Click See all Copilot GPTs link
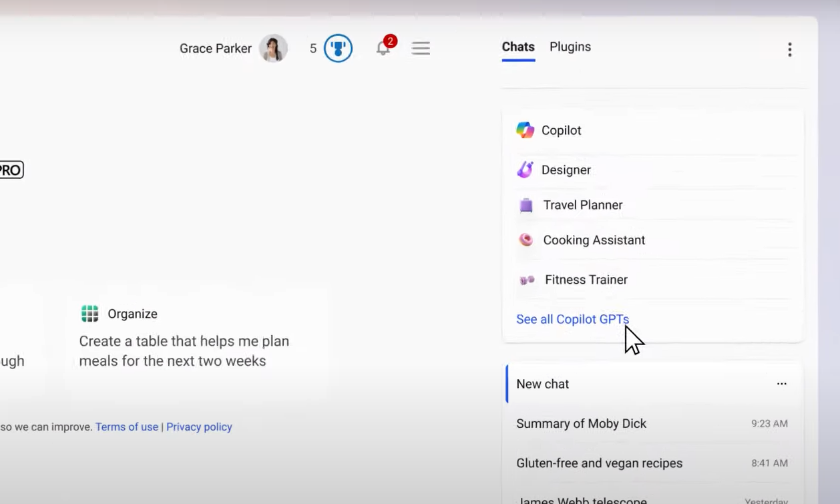840x504 pixels. [x=572, y=320]
